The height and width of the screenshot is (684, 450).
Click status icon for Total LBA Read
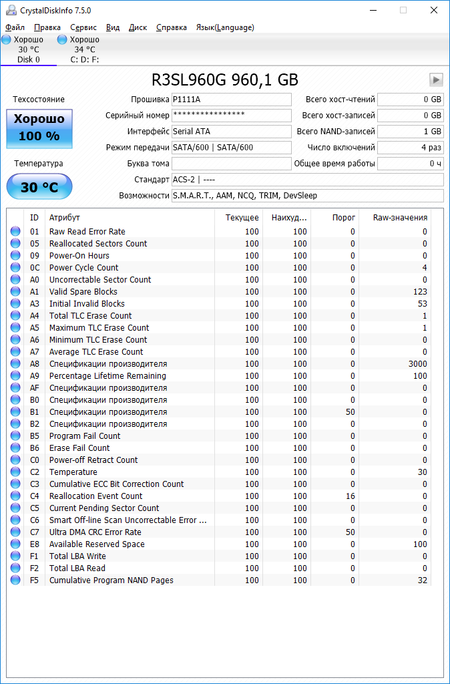tap(16, 568)
